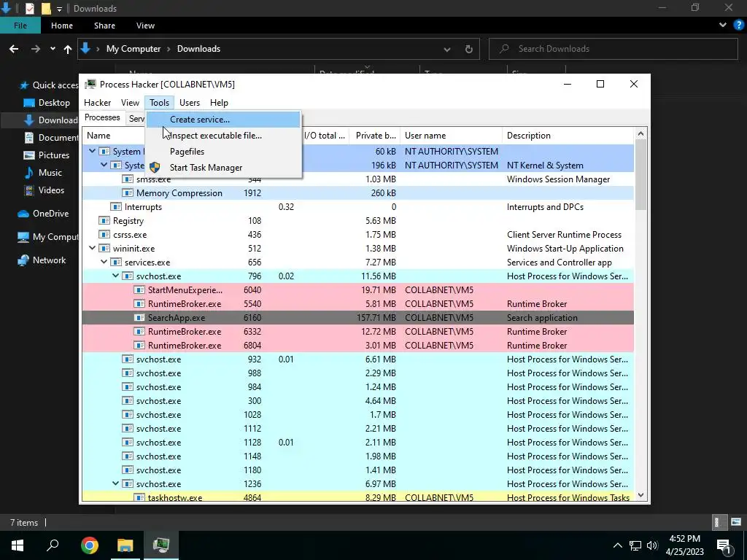Open the Hacker menu
747x560 pixels.
[x=97, y=103]
